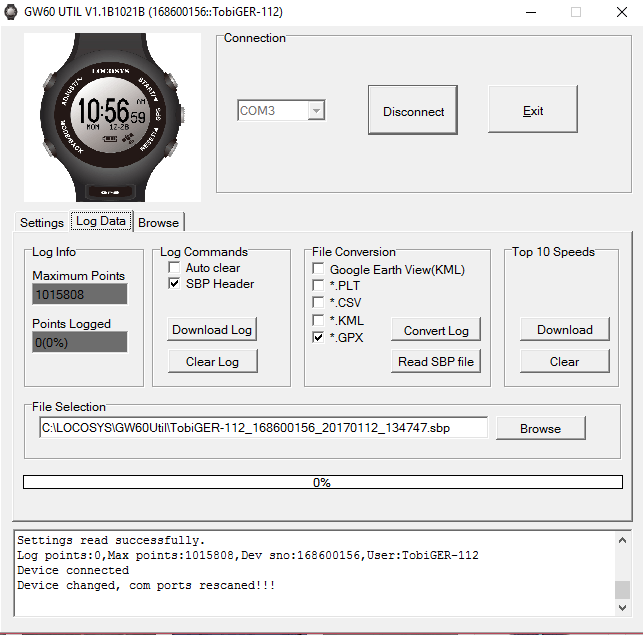The width and height of the screenshot is (643, 635).
Task: Click the 0% progress bar
Action: [x=323, y=482]
